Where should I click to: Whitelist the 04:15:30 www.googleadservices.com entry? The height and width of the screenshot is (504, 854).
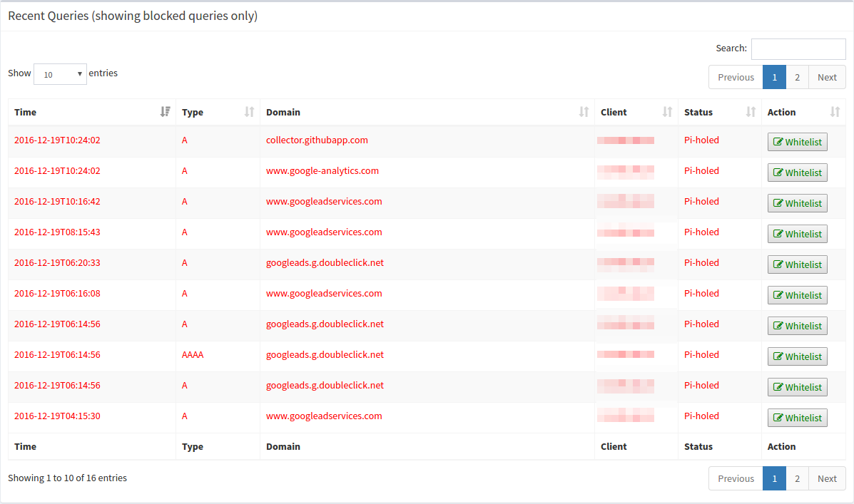797,417
